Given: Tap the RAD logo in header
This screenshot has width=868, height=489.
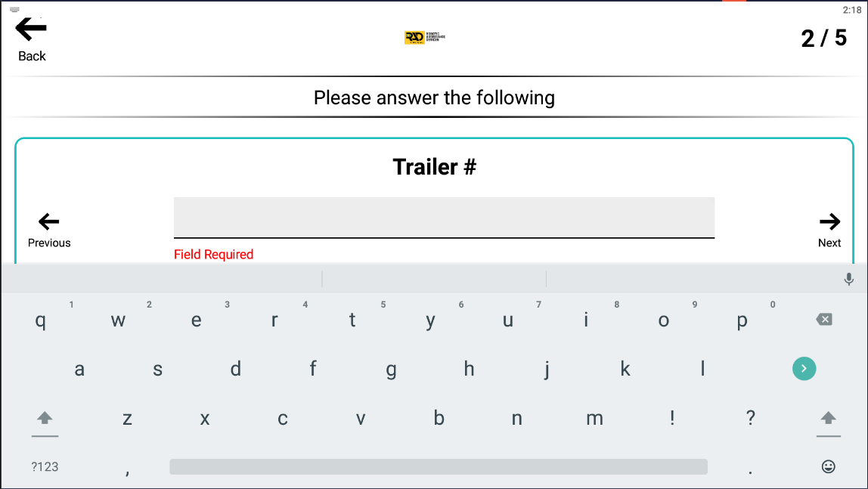Looking at the screenshot, I should (425, 37).
